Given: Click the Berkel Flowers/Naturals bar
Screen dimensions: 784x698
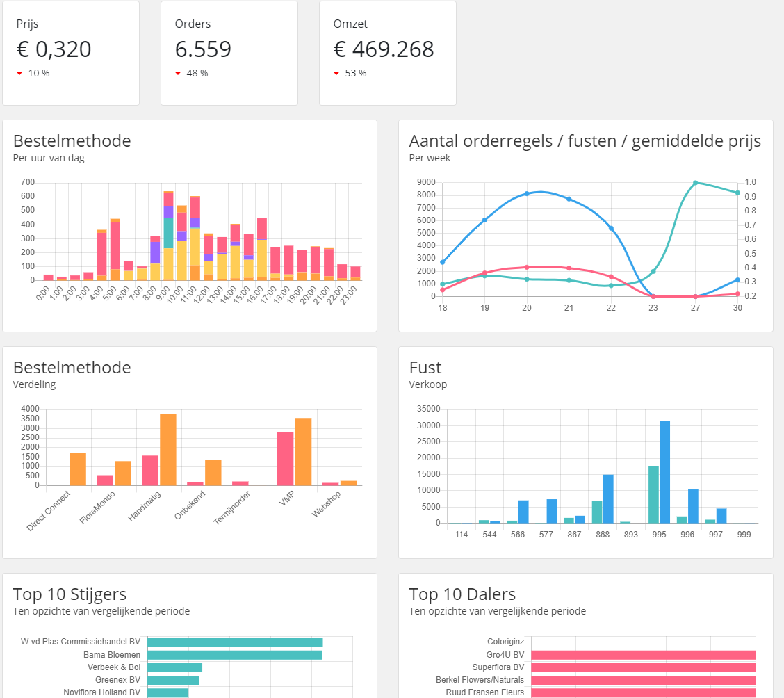Looking at the screenshot, I should (644, 680).
